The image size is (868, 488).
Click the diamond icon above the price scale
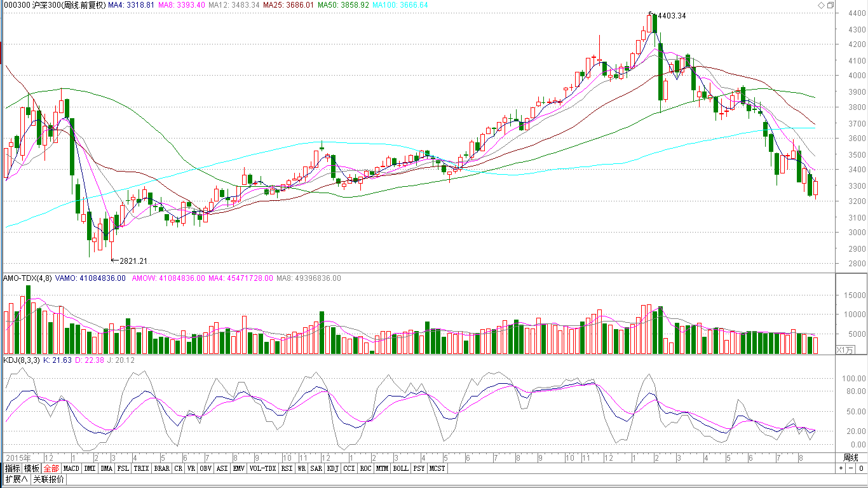(821, 4)
